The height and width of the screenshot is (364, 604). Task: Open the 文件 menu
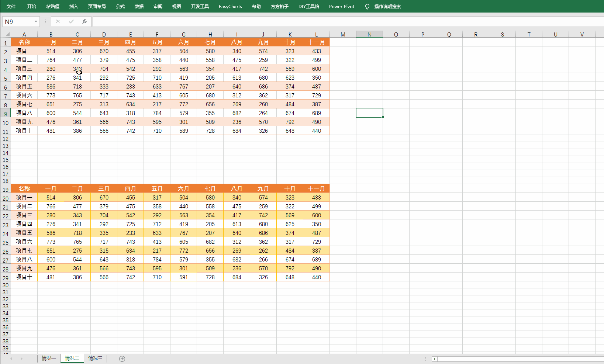[x=11, y=6]
